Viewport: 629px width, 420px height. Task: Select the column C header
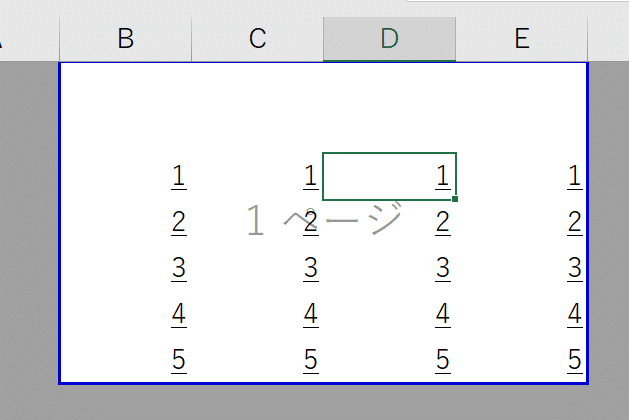point(257,39)
